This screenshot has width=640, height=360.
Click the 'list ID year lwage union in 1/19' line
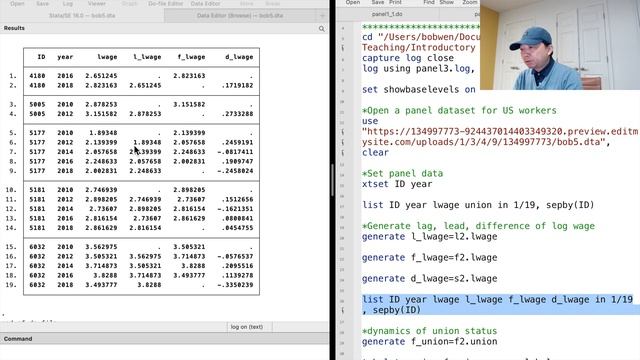(478, 205)
